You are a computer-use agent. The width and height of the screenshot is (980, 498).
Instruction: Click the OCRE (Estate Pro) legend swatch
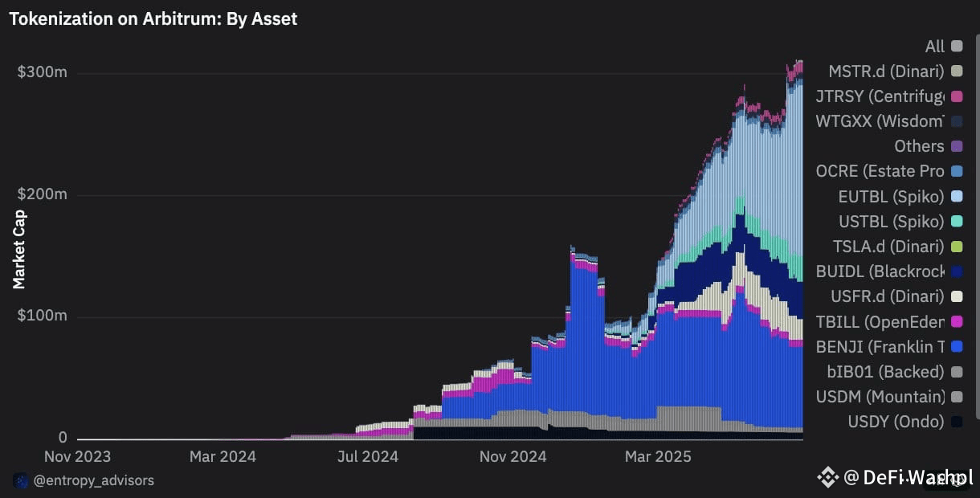point(957,171)
